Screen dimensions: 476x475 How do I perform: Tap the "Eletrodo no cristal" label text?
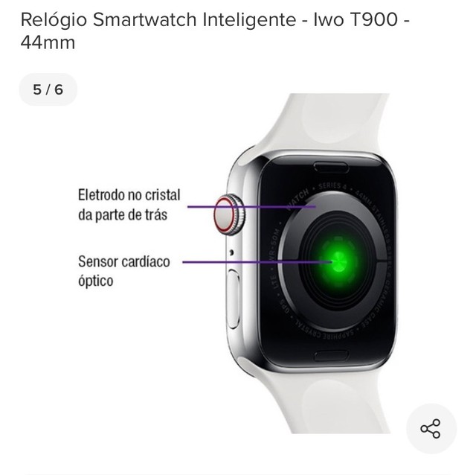click(129, 195)
